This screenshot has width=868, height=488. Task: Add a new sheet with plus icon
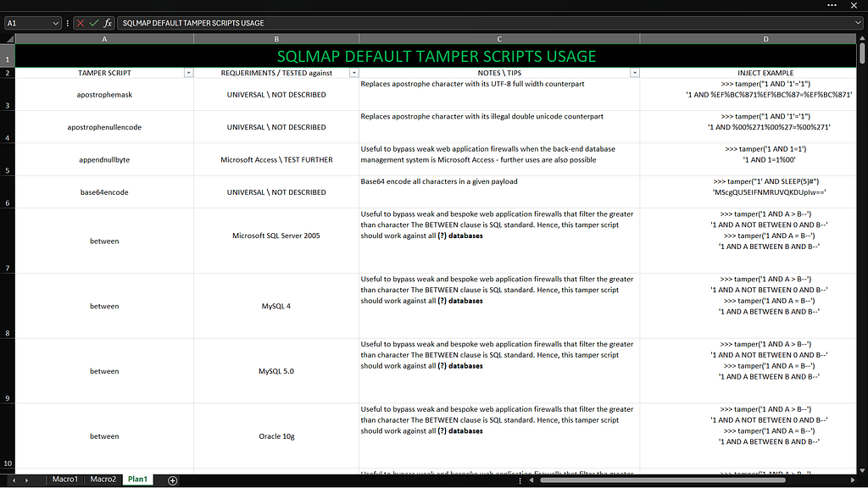tap(173, 480)
